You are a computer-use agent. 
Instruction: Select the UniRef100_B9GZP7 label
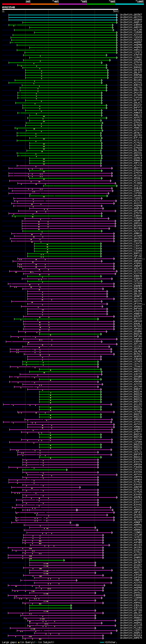click(x=131, y=316)
